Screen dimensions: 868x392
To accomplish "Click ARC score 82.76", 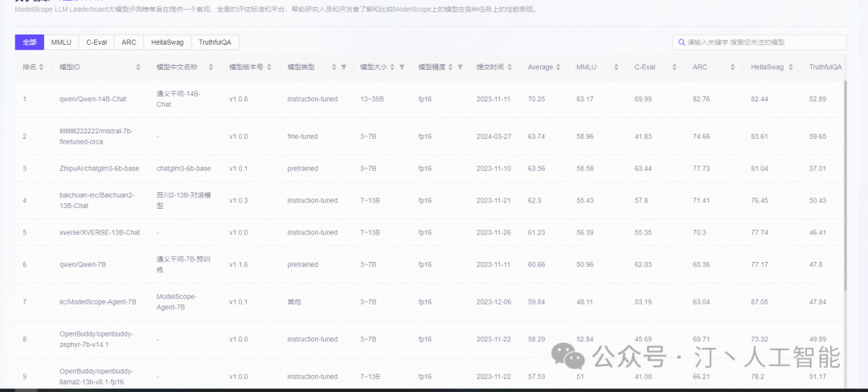I will click(702, 99).
